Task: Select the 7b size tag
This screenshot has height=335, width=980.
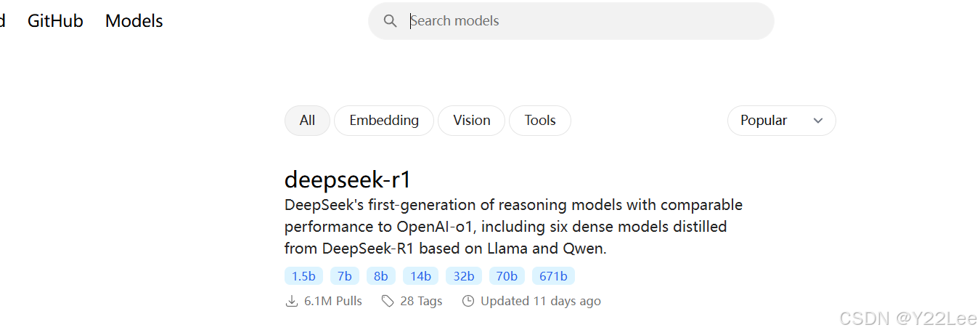Action: [x=345, y=276]
